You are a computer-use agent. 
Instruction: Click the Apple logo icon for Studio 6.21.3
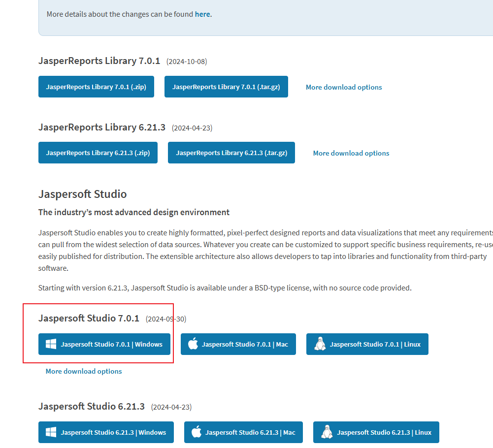[197, 432]
